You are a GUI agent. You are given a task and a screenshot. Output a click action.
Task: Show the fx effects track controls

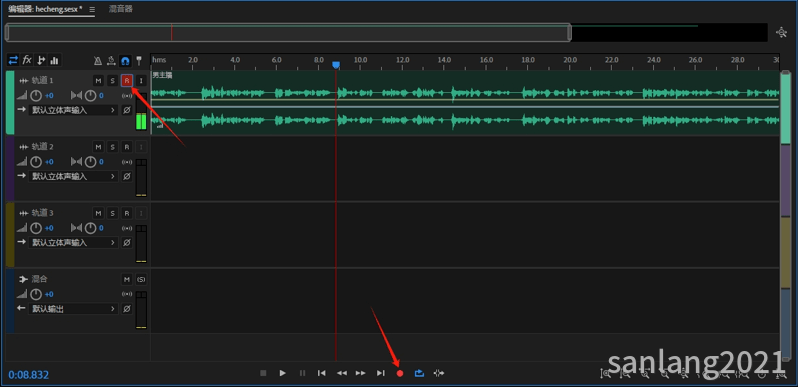[x=27, y=61]
